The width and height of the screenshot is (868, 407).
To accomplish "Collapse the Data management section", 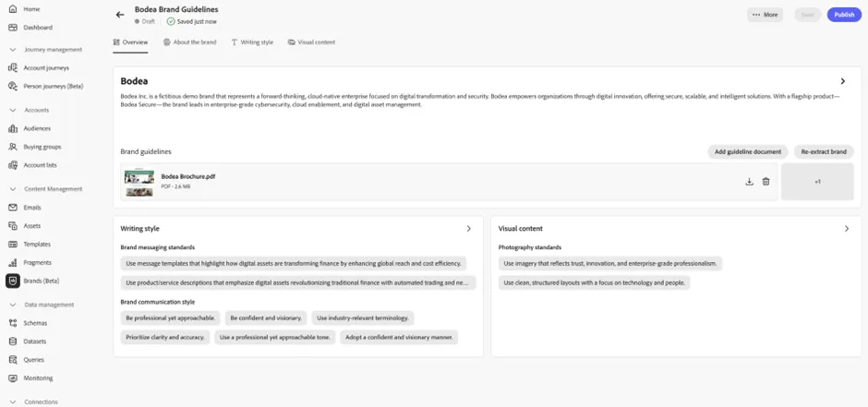I will 13,305.
